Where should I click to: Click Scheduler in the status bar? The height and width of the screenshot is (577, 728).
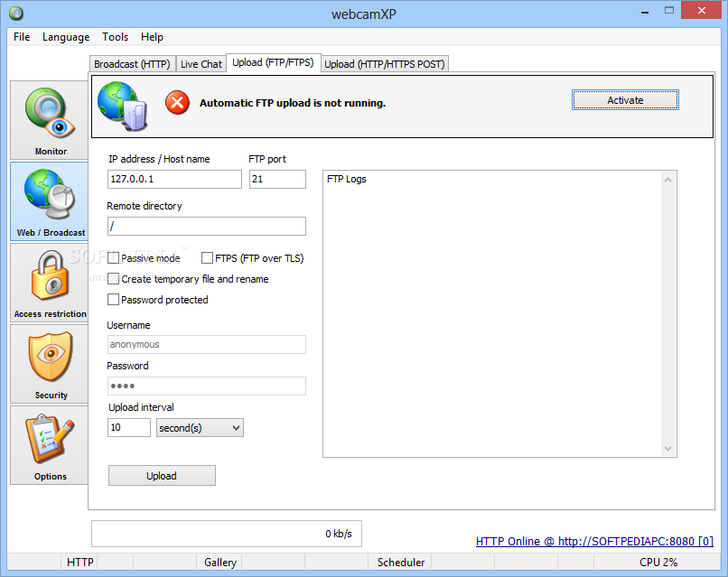(401, 563)
